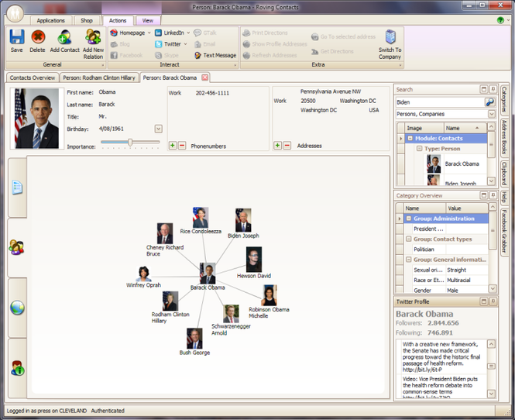This screenshot has width=515, height=420.
Task: Click the red Delete contact icon
Action: pyautogui.click(x=38, y=36)
